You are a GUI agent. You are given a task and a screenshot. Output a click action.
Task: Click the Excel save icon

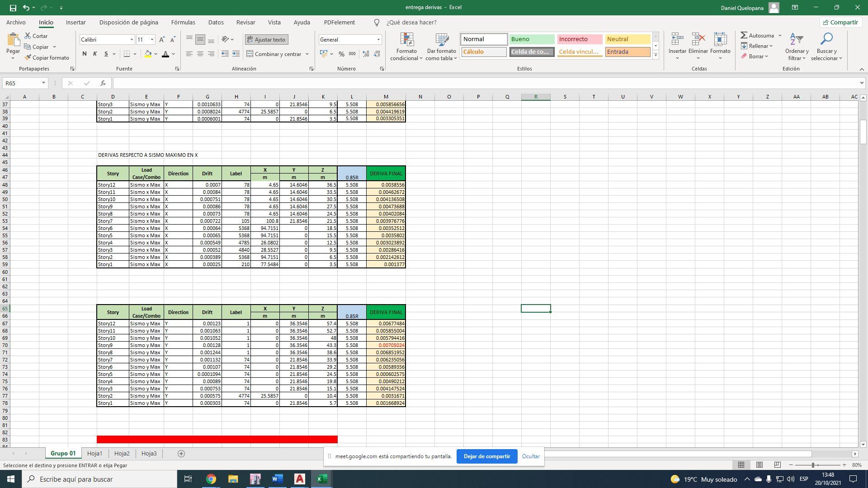(13, 8)
